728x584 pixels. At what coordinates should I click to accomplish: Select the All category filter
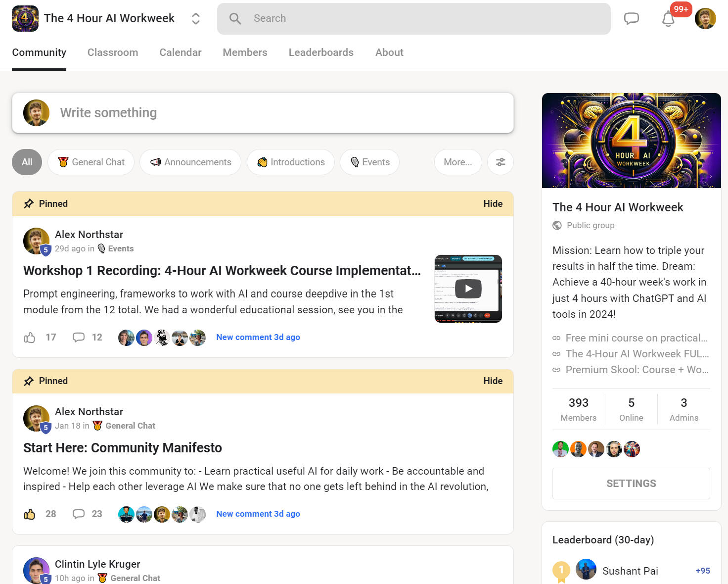point(27,162)
